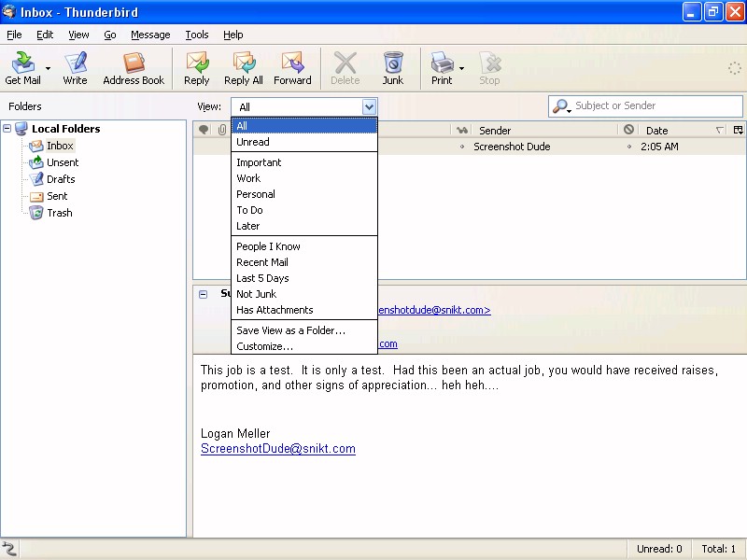The height and width of the screenshot is (560, 747).
Task: Select the Local Folders account
Action: tap(65, 129)
